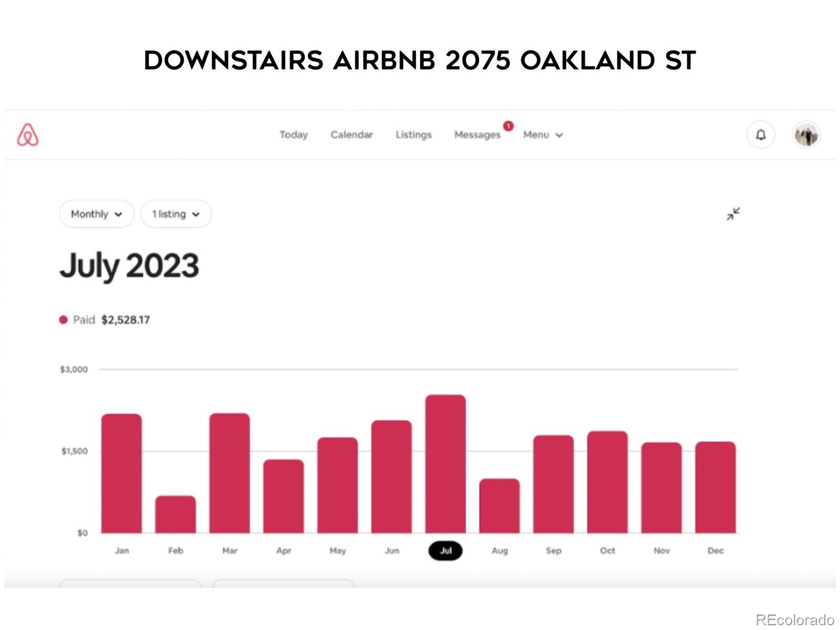Viewport: 840px width, 630px height.
Task: Click the $0 axis label
Action: [82, 533]
